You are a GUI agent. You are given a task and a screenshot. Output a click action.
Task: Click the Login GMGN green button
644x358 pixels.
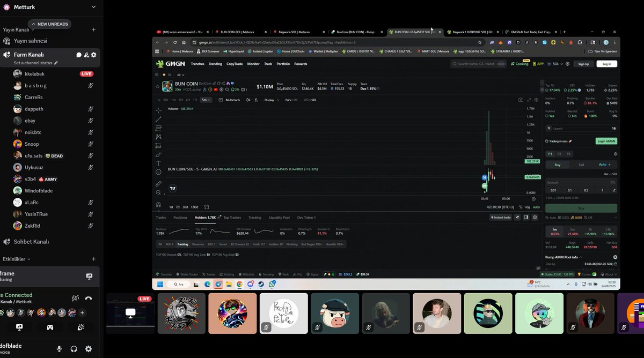tap(606, 141)
